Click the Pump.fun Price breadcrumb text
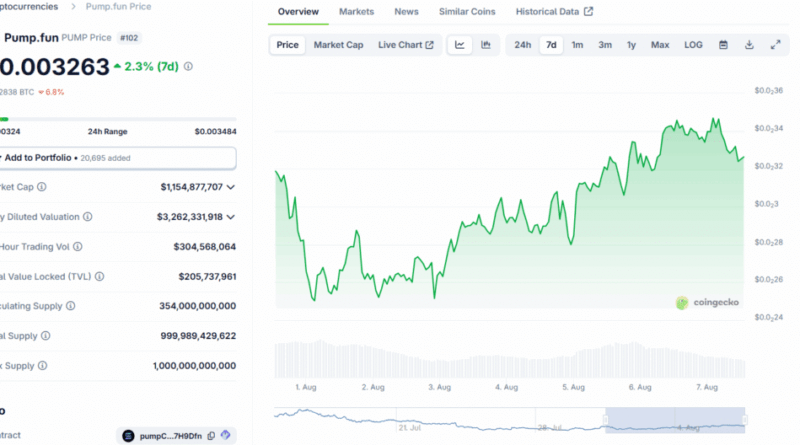The width and height of the screenshot is (800, 445). click(118, 7)
